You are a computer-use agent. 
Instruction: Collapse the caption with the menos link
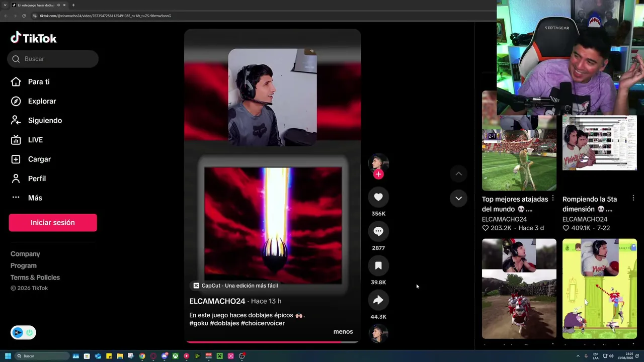coord(343,332)
